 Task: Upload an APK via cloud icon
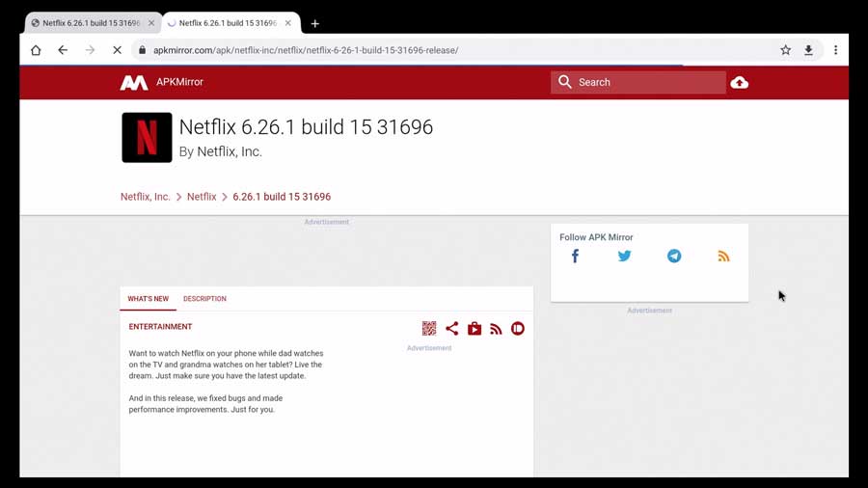pyautogui.click(x=740, y=82)
